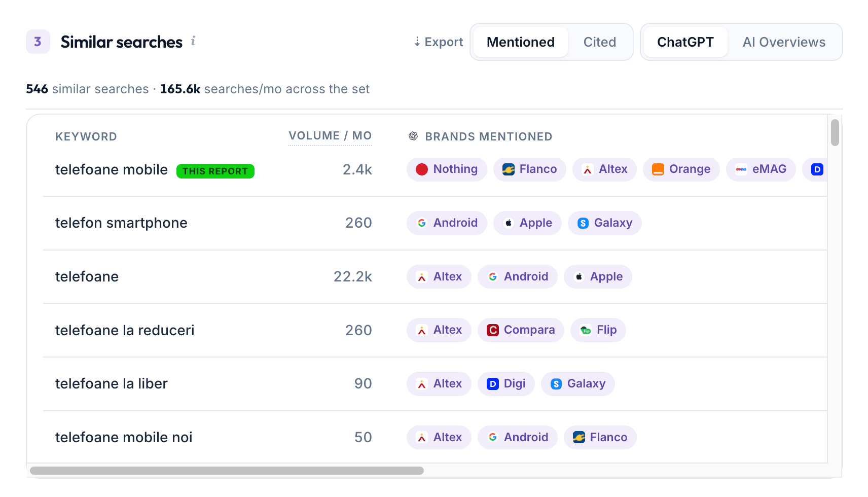This screenshot has height=497, width=868.
Task: Click the Altex chip in telefoane la liber row
Action: click(439, 384)
